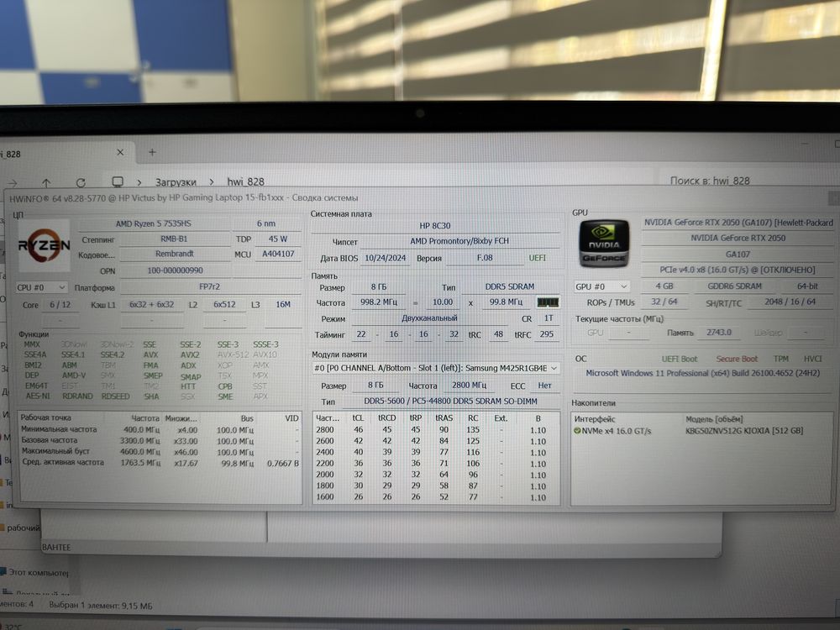Open the GPU #0 selector dropdown
Screen dimensions: 840x630
[601, 286]
